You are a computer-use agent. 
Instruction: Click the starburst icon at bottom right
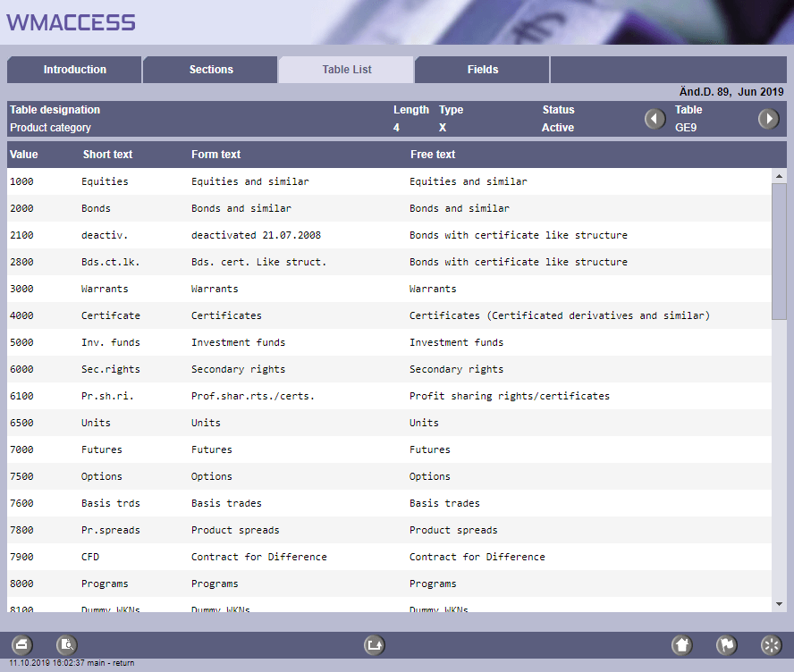770,644
